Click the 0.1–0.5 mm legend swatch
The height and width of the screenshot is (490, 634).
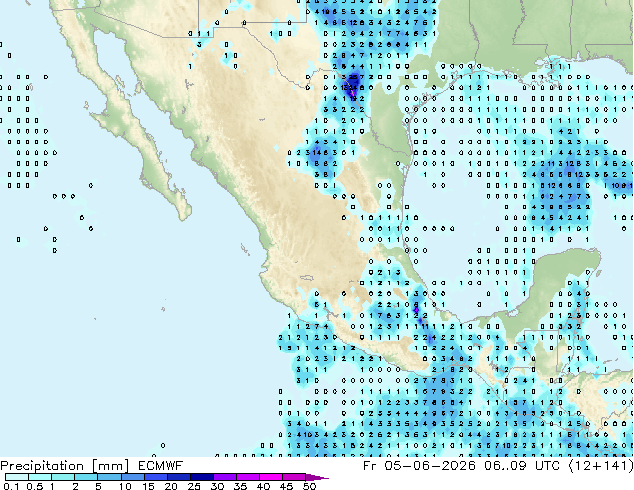[x=17, y=477]
